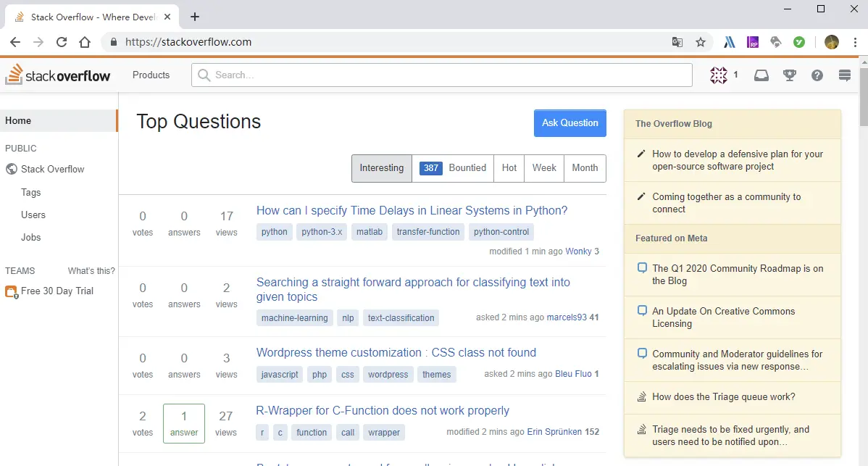This screenshot has height=466, width=868.
Task: Click the site lock icon in address bar
Action: (x=114, y=42)
